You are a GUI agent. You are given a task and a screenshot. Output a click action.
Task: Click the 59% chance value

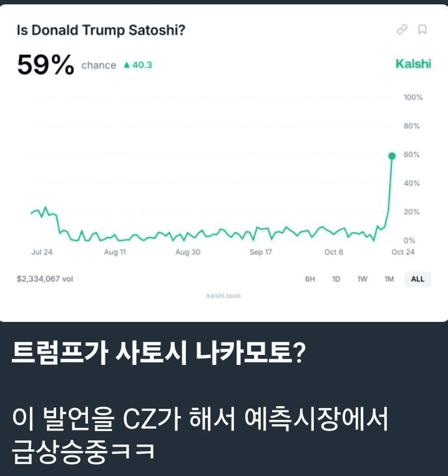[x=46, y=65]
